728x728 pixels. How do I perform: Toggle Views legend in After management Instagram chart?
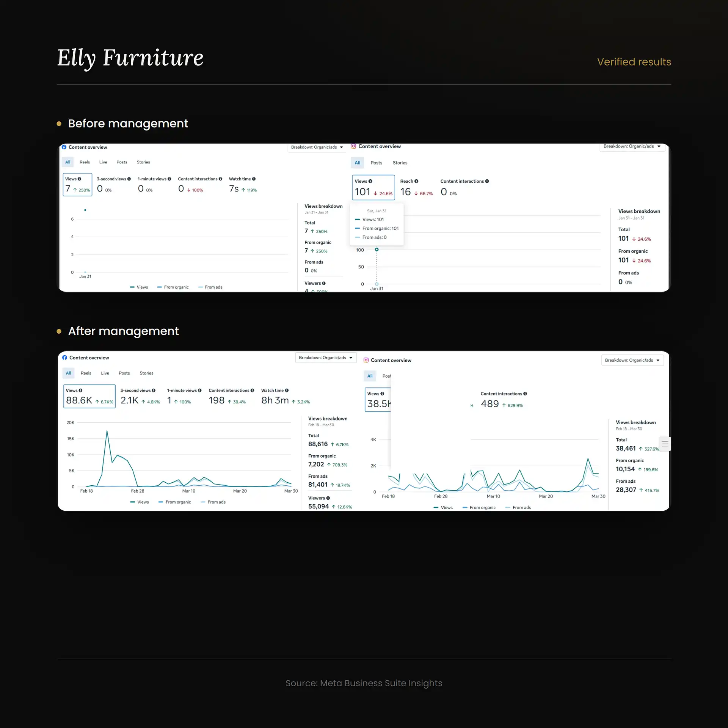(443, 507)
